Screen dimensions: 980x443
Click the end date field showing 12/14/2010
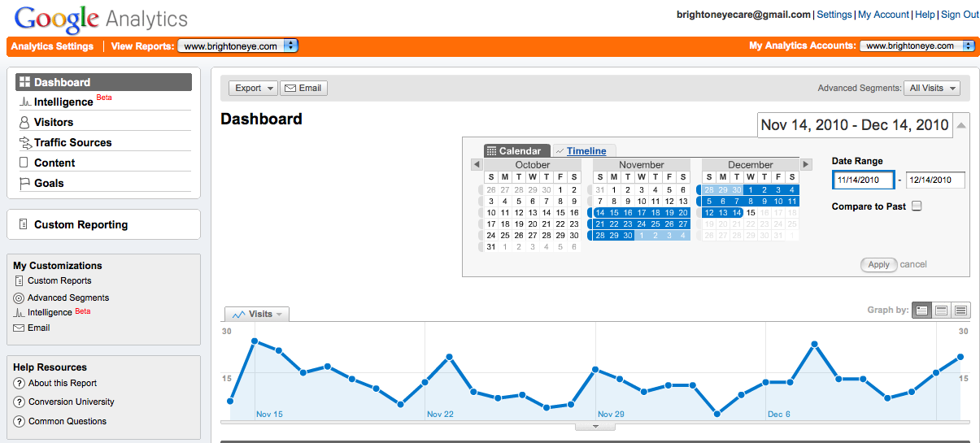[935, 180]
